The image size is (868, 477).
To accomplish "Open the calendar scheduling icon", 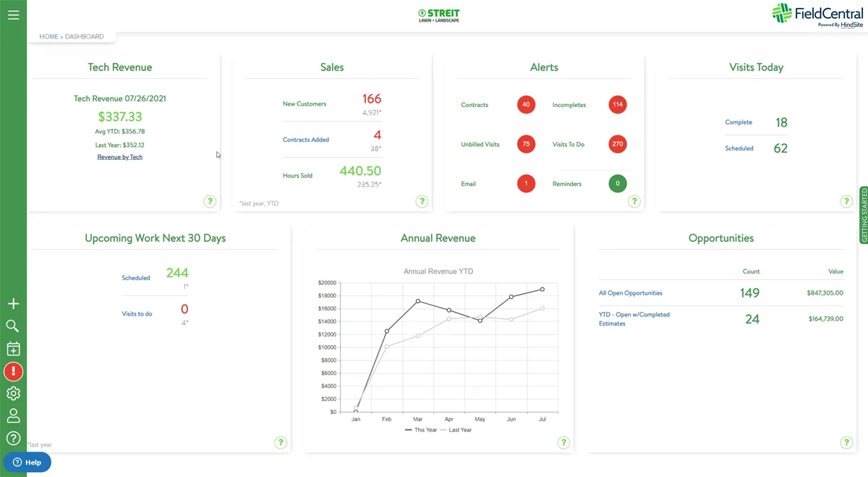I will pos(13,349).
